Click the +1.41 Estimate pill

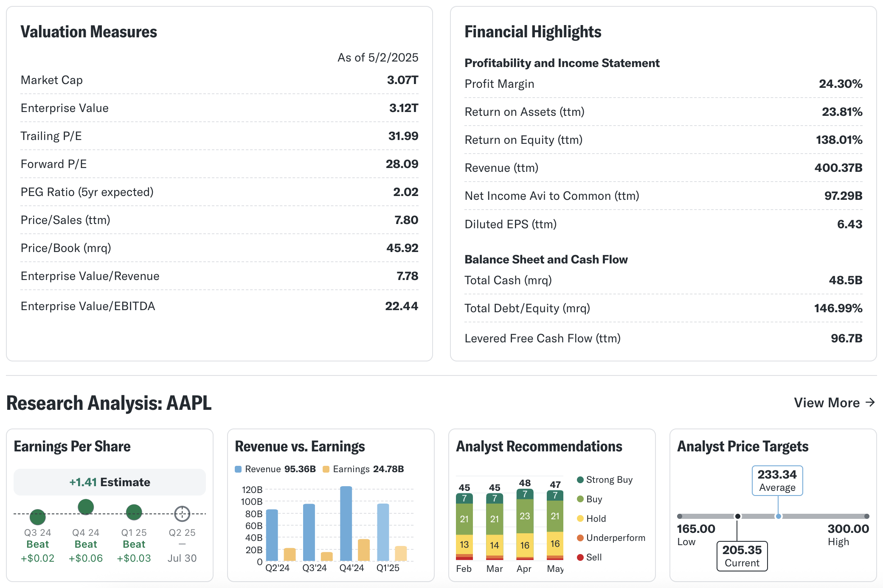tap(110, 482)
